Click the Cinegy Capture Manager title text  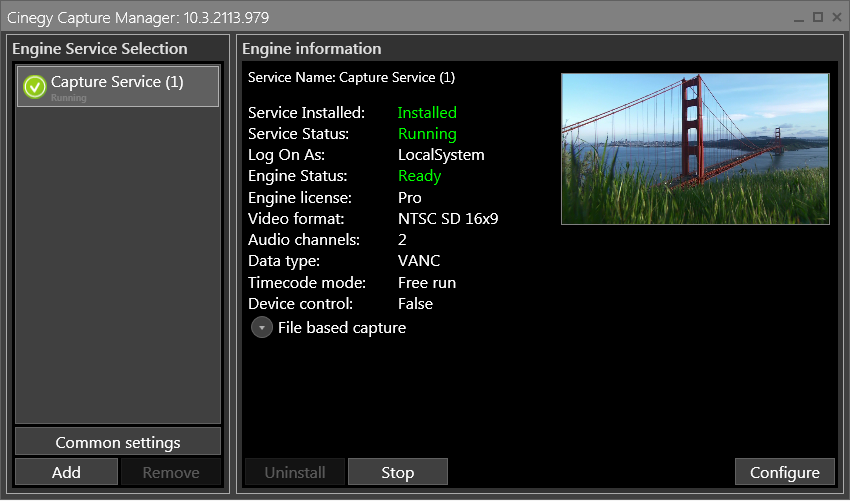tap(138, 18)
